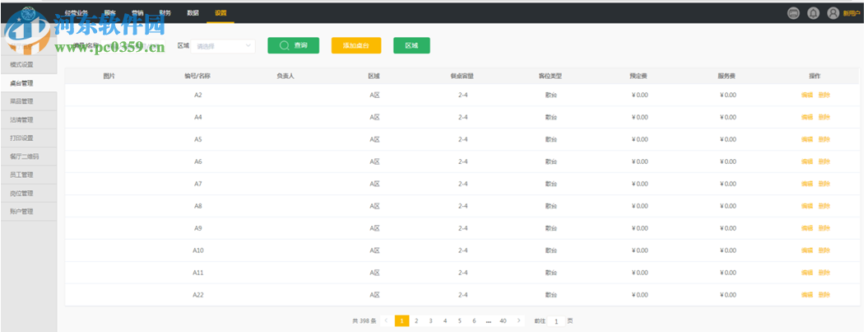868x332 pixels.
Task: Click the user avatar icon
Action: coord(833,13)
